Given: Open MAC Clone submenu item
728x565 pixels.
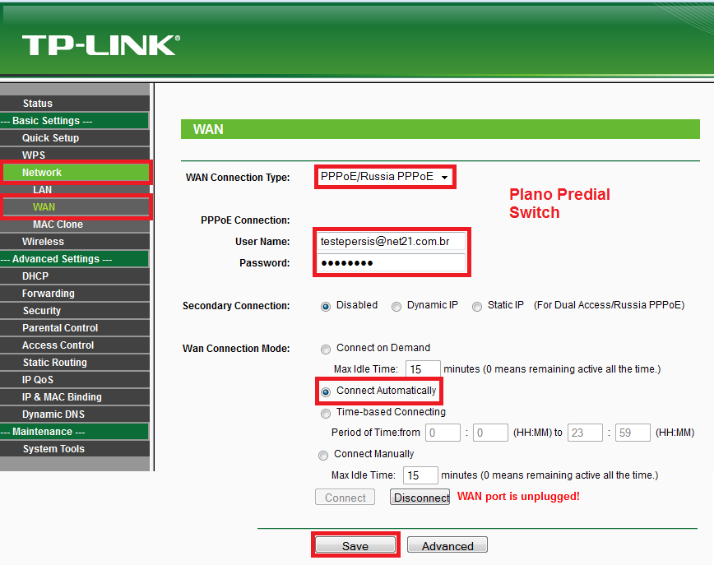Looking at the screenshot, I should 75,225.
